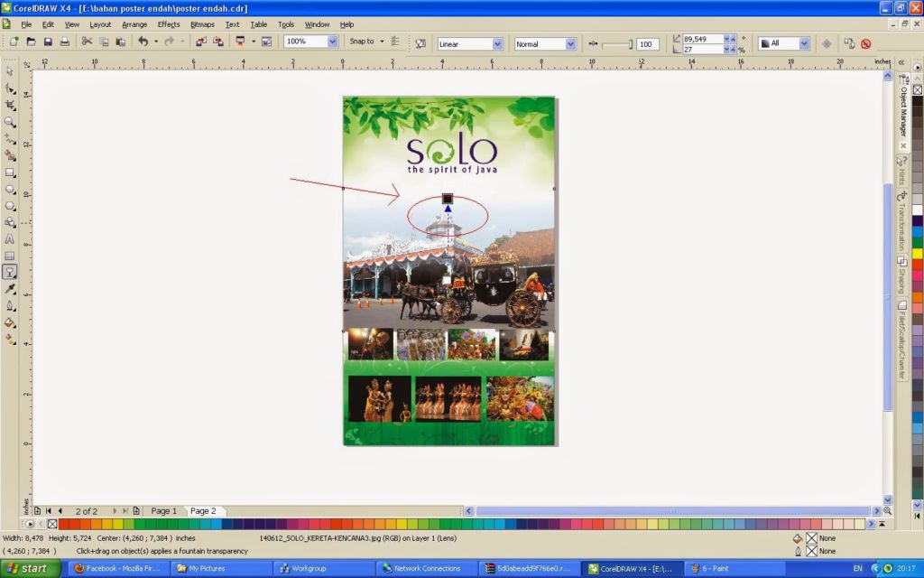Open the File menu
Image resolution: width=924 pixels, height=578 pixels.
[26, 24]
